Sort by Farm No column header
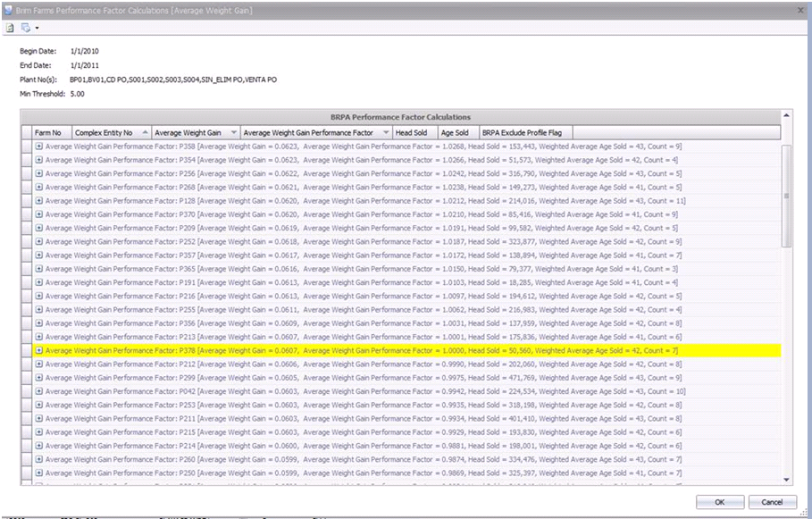This screenshot has height=519, width=812. click(53, 132)
